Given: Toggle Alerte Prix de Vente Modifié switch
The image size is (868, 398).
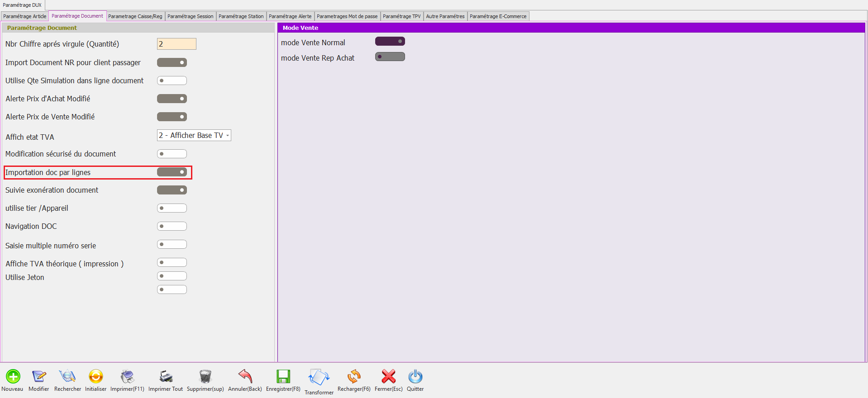Looking at the screenshot, I should (172, 117).
